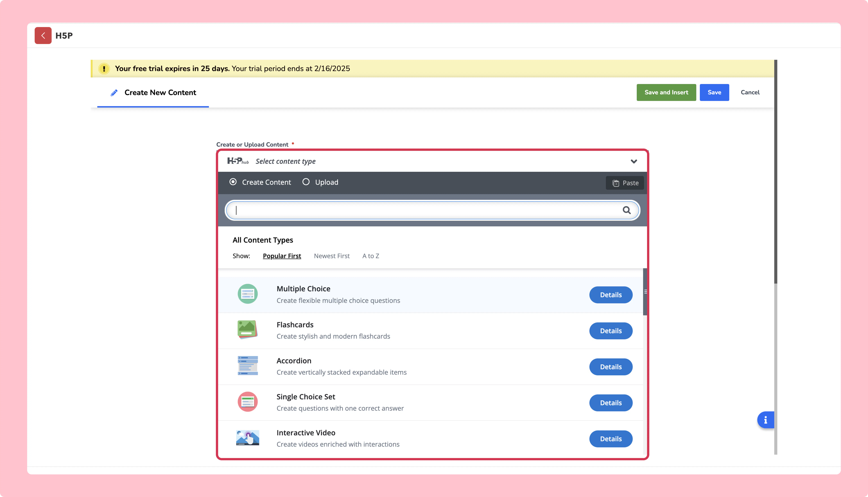Click 'Create videos enriched with interactions' description
This screenshot has width=868, height=497.
click(x=338, y=444)
